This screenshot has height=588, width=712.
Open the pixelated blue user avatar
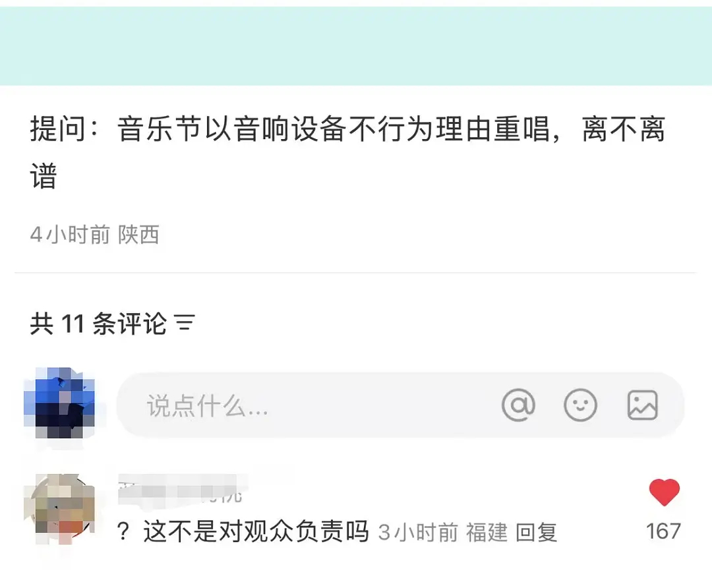[x=59, y=403]
